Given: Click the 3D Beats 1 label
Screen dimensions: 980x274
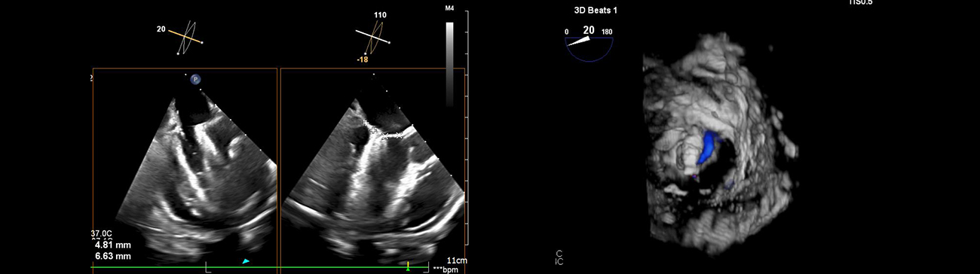Looking at the screenshot, I should coord(590,11).
